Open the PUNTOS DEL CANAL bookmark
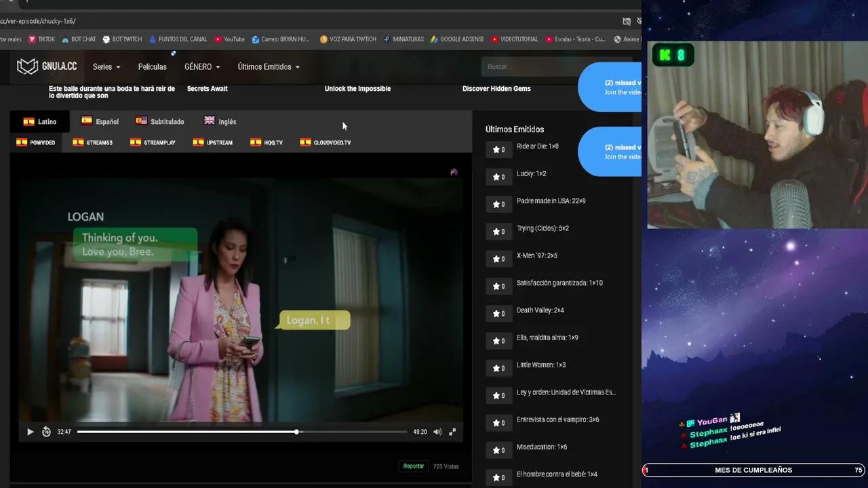 tap(178, 39)
